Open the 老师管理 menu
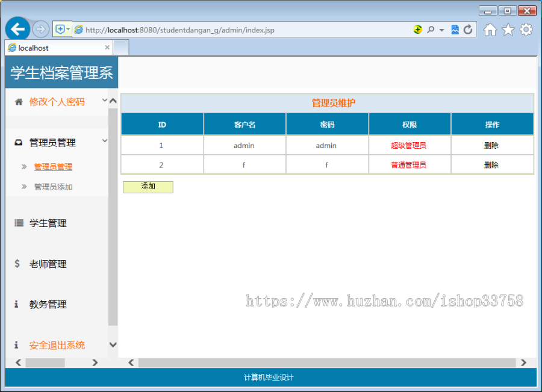 coord(48,264)
